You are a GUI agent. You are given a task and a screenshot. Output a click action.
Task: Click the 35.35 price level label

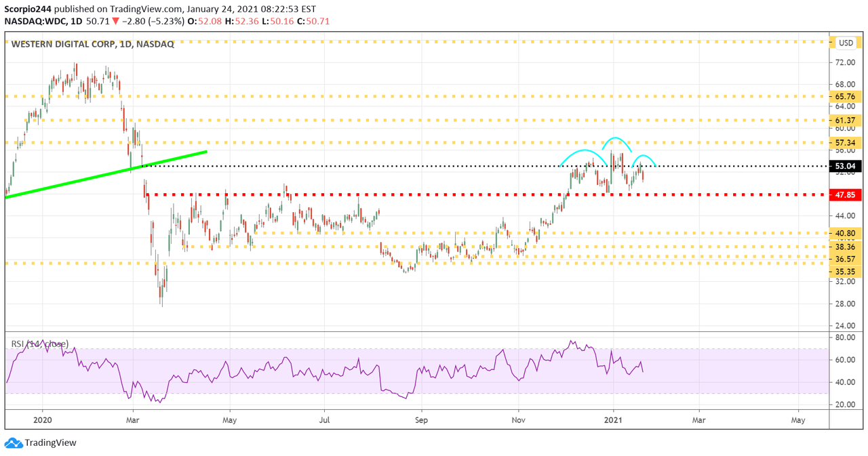click(847, 271)
